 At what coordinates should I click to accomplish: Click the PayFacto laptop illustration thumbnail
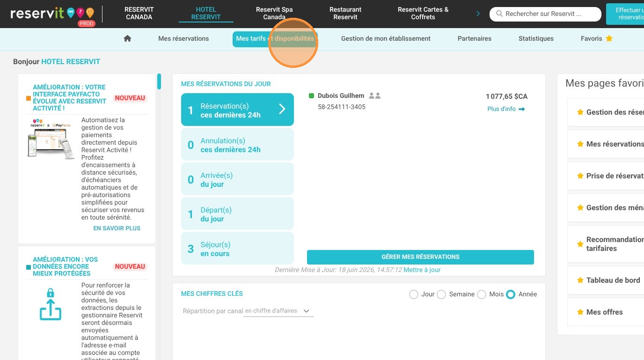[51, 140]
